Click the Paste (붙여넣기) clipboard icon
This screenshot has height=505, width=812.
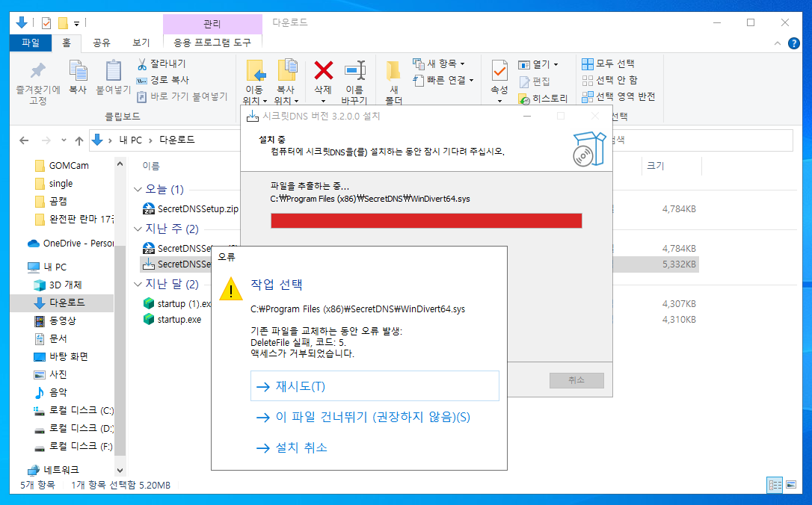click(113, 72)
